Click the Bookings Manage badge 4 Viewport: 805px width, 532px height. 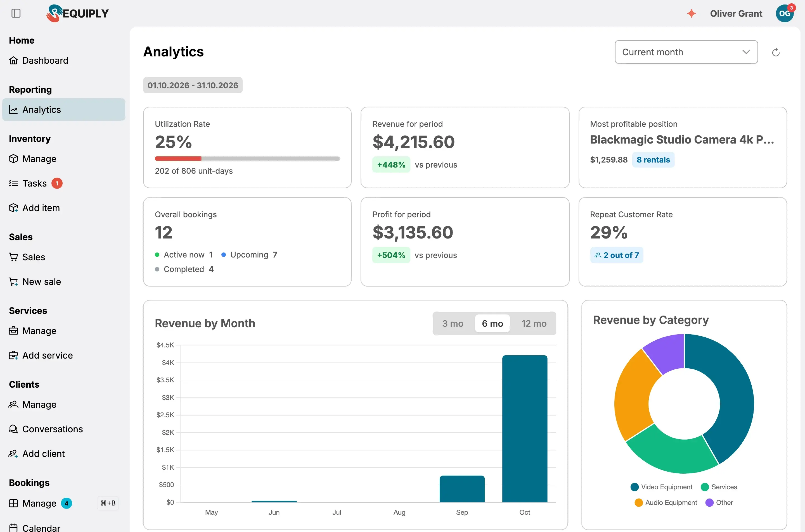click(66, 503)
